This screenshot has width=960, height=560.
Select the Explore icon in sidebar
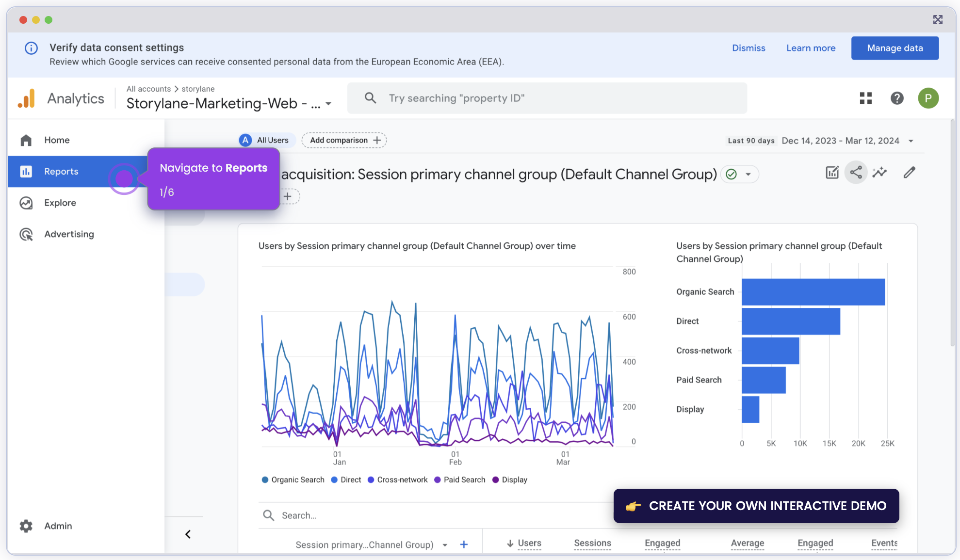click(26, 203)
